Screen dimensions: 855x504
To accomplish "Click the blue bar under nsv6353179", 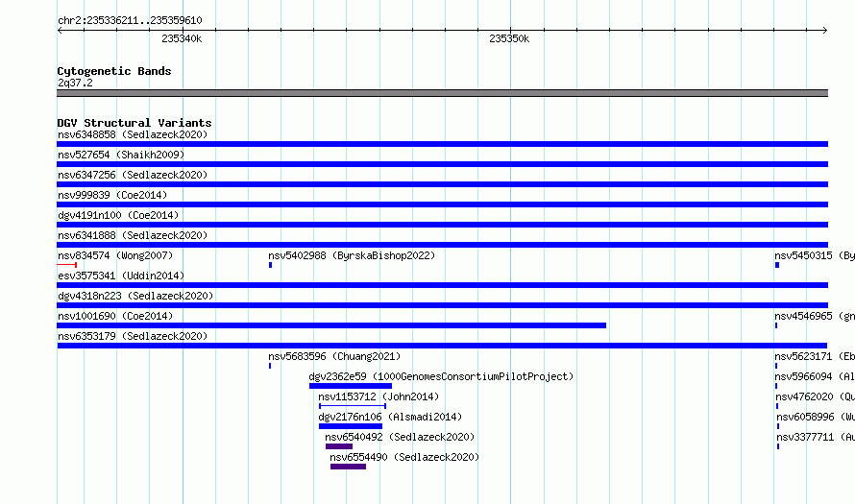I will (442, 346).
